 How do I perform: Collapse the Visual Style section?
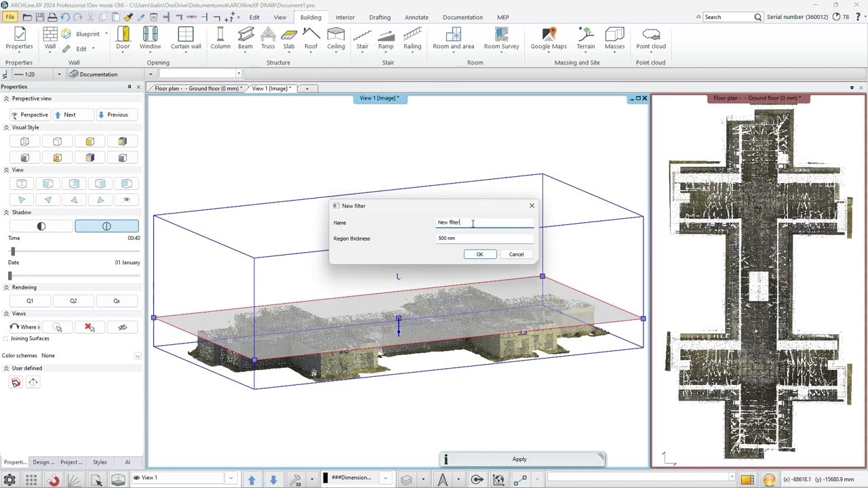click(6, 127)
